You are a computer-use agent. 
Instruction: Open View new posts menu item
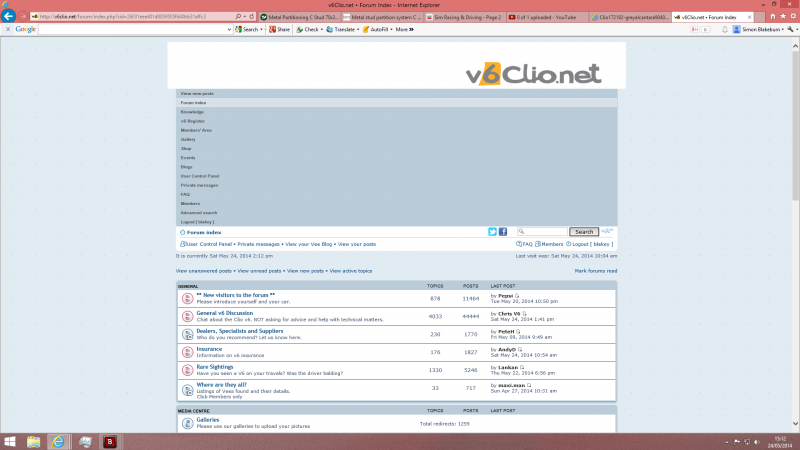(x=197, y=94)
